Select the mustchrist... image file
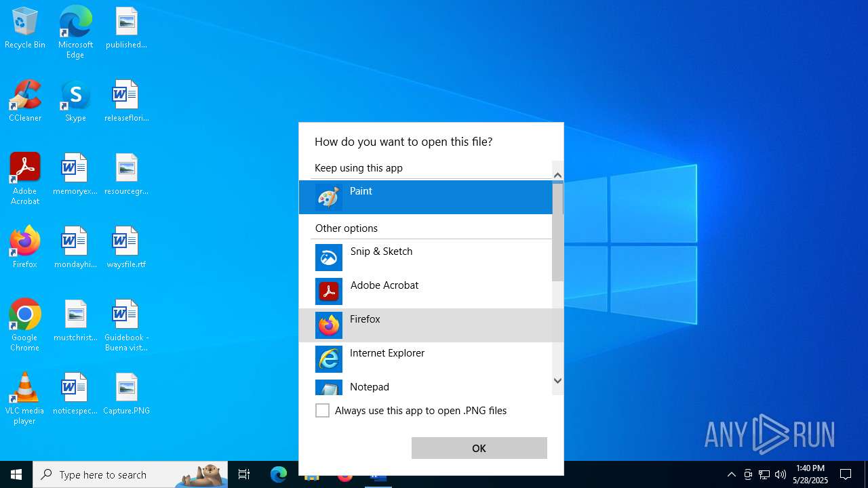The width and height of the screenshot is (868, 488). (75, 321)
